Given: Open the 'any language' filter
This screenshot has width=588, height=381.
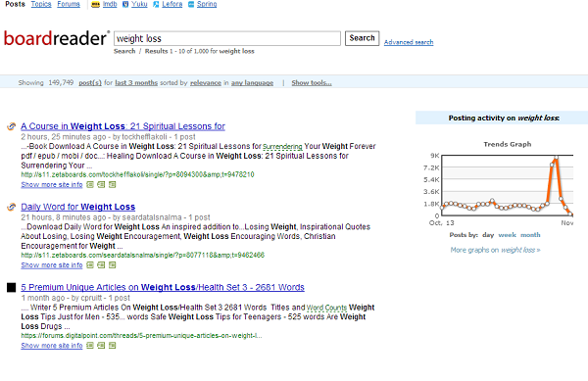Looking at the screenshot, I should 252,83.
